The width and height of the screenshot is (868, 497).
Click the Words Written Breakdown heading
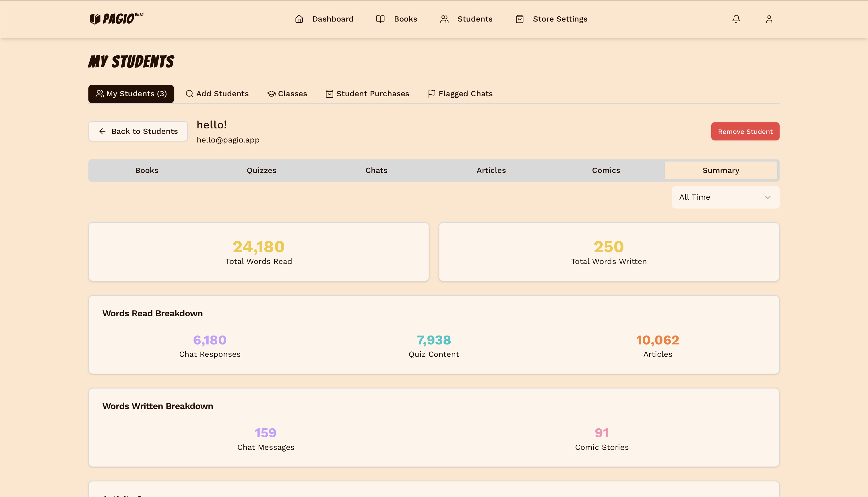coord(158,406)
